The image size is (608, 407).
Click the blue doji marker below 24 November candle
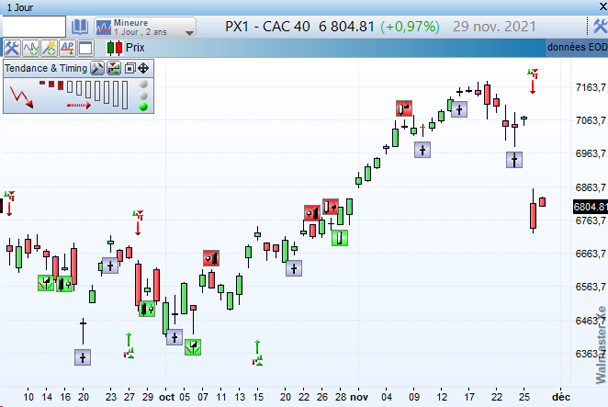515,160
